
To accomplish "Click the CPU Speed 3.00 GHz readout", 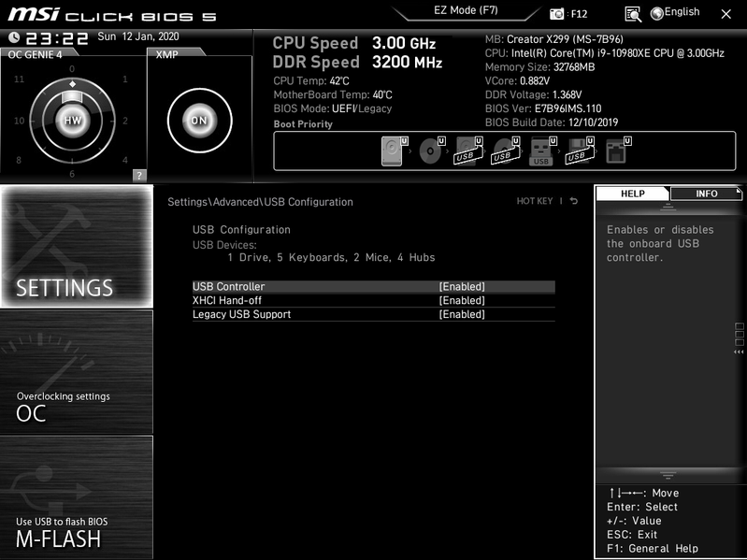I will (x=354, y=43).
